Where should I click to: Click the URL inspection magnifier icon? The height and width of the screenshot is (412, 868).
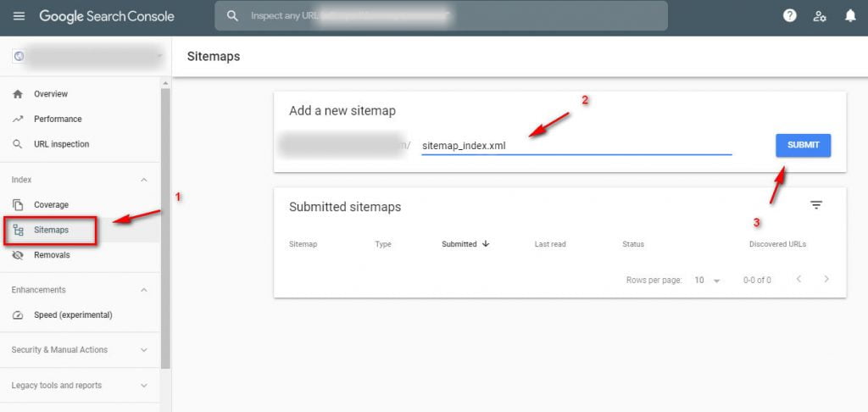click(18, 144)
